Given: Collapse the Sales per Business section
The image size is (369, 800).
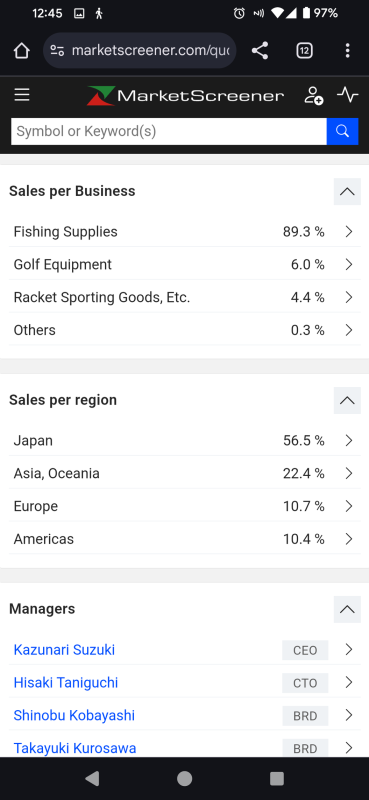Looking at the screenshot, I should [347, 191].
